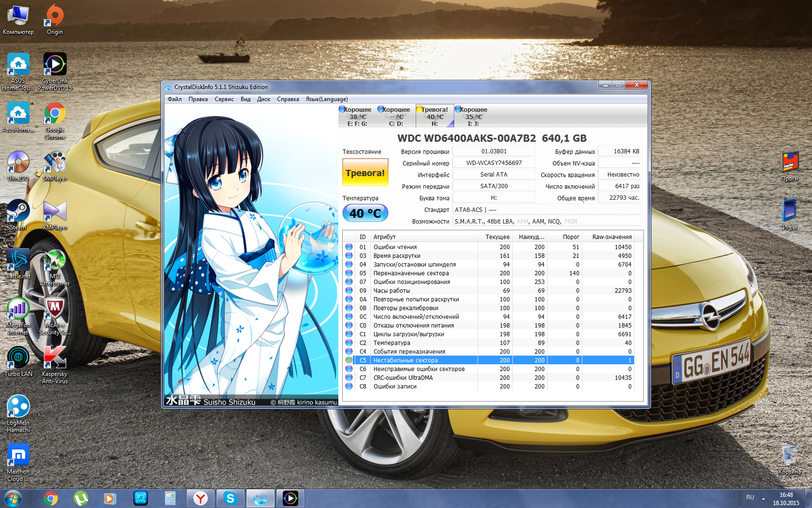This screenshot has width=812, height=508.
Task: Open the Игры desktop folder
Action: [x=790, y=215]
